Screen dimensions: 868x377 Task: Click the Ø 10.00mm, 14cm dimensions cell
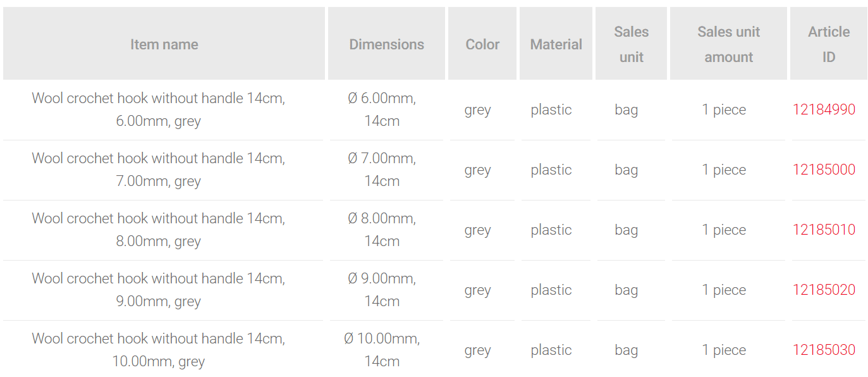pyautogui.click(x=382, y=350)
